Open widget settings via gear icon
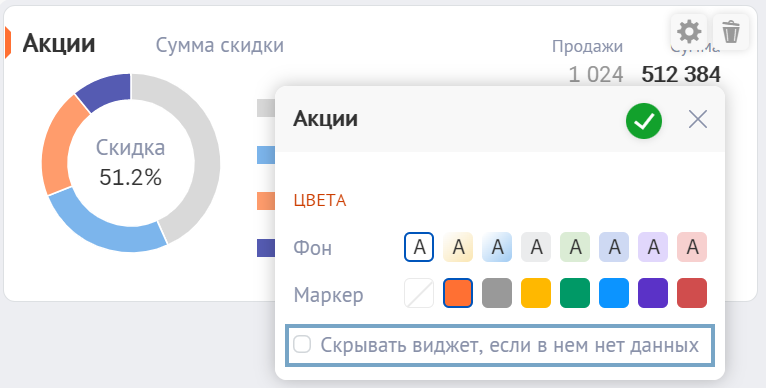The image size is (766, 388). [x=689, y=32]
